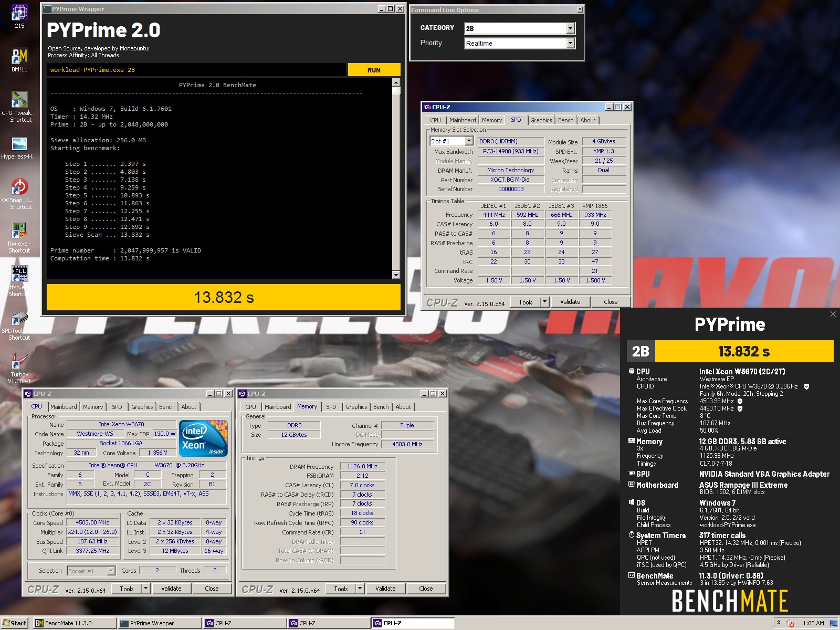
Task: Select SPD tab in bottom-left CPU-Z window
Action: (x=117, y=407)
